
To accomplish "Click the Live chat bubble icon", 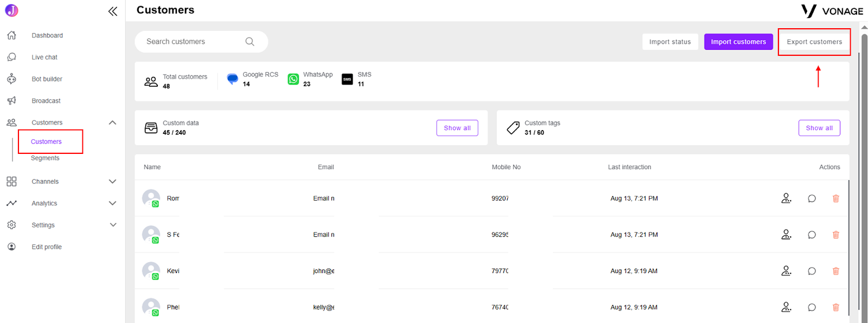I will [x=11, y=57].
